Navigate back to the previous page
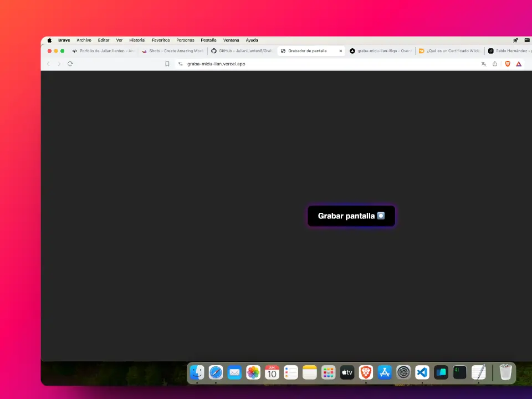532x399 pixels. [x=48, y=64]
